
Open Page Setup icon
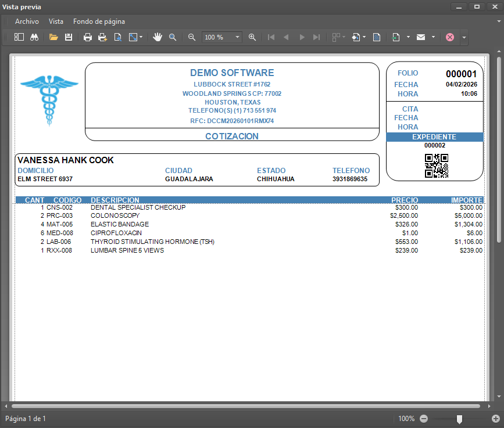[118, 37]
